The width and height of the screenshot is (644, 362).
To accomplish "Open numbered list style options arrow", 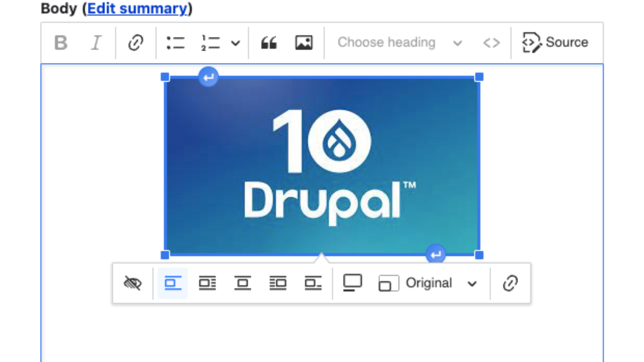I will pyautogui.click(x=235, y=43).
